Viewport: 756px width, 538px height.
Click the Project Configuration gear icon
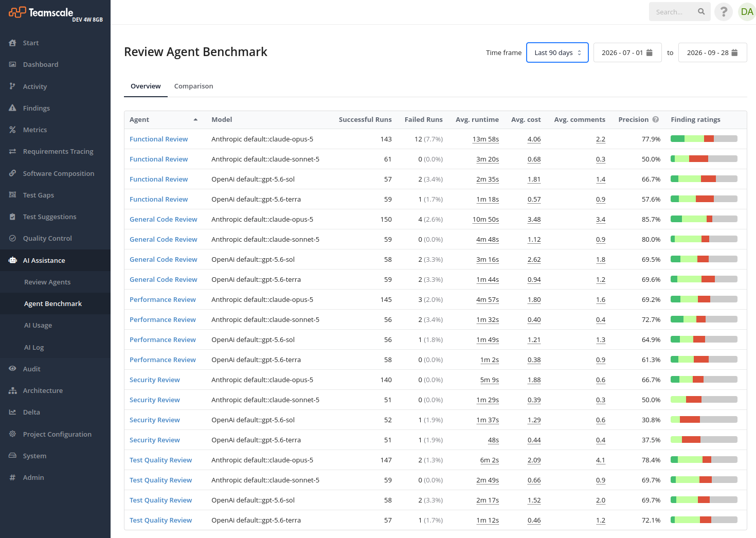click(x=12, y=434)
